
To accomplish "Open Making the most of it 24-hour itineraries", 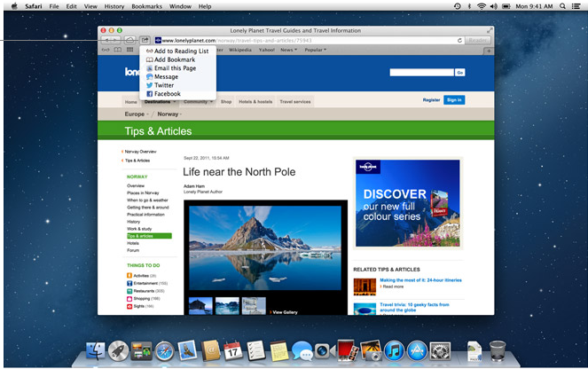I will tap(420, 280).
